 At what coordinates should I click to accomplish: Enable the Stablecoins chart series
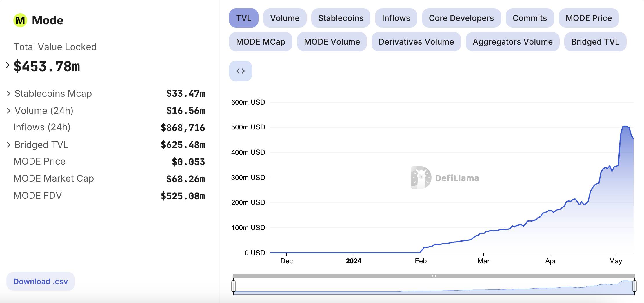(341, 18)
